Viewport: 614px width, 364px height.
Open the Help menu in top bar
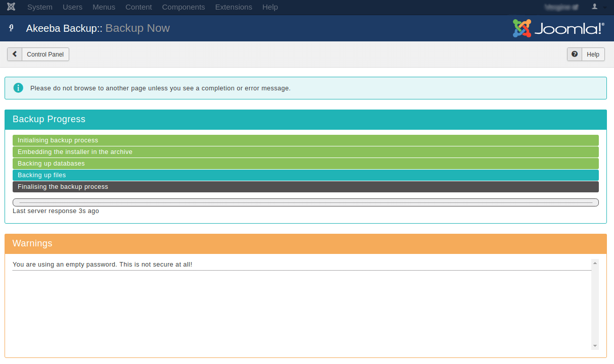coord(270,7)
